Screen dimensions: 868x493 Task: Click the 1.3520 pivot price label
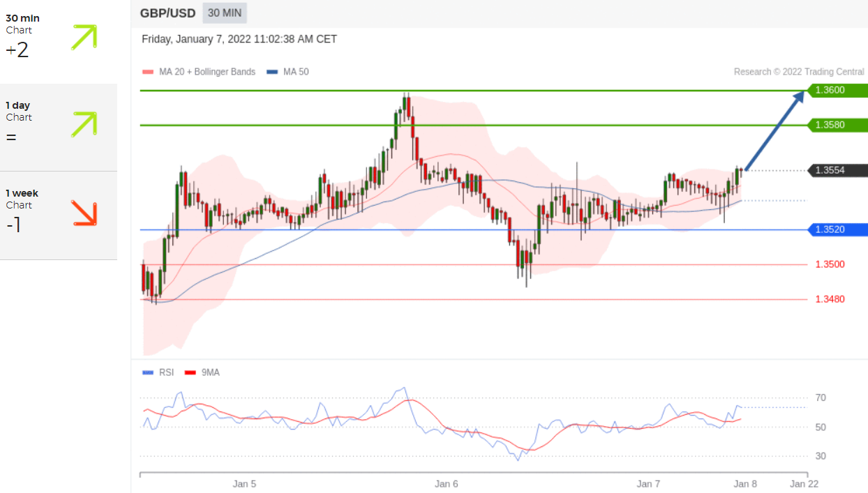point(837,229)
